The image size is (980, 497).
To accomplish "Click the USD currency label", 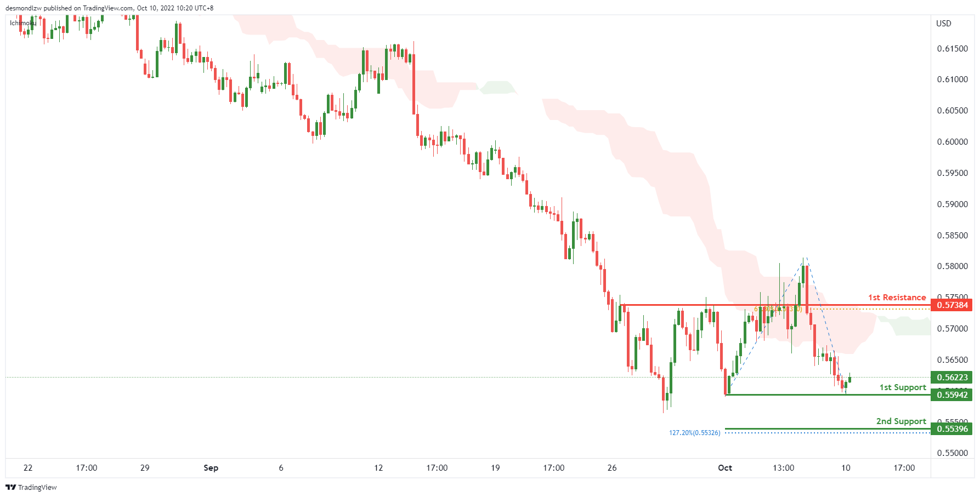I will pos(943,23).
